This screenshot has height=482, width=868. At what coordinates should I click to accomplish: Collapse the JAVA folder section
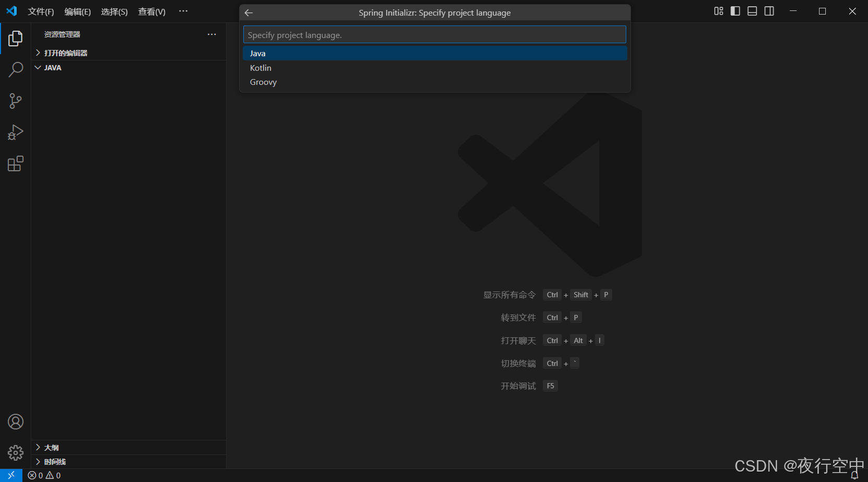(x=129, y=68)
